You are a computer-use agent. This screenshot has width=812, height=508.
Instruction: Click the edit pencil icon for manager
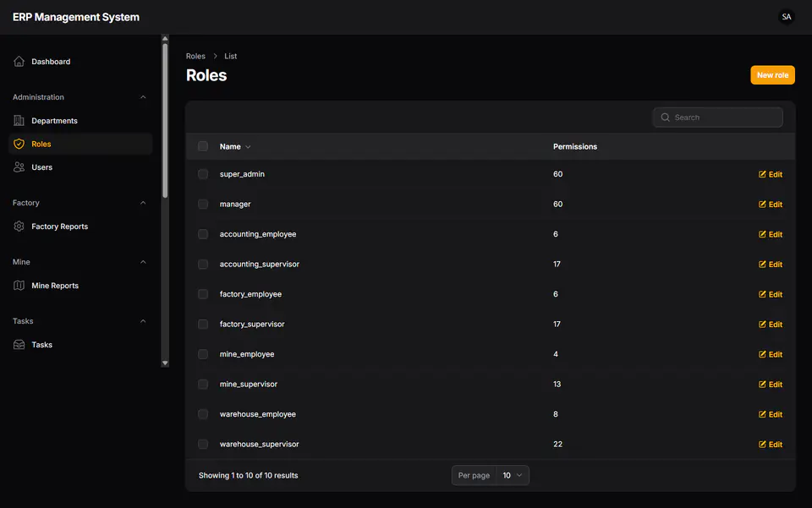(762, 205)
